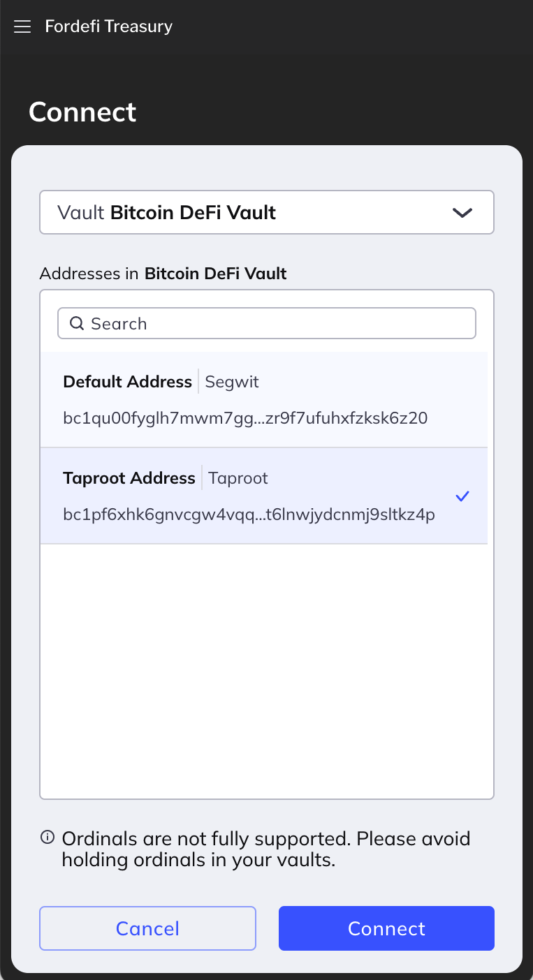Click the Segwit type label

tap(232, 382)
